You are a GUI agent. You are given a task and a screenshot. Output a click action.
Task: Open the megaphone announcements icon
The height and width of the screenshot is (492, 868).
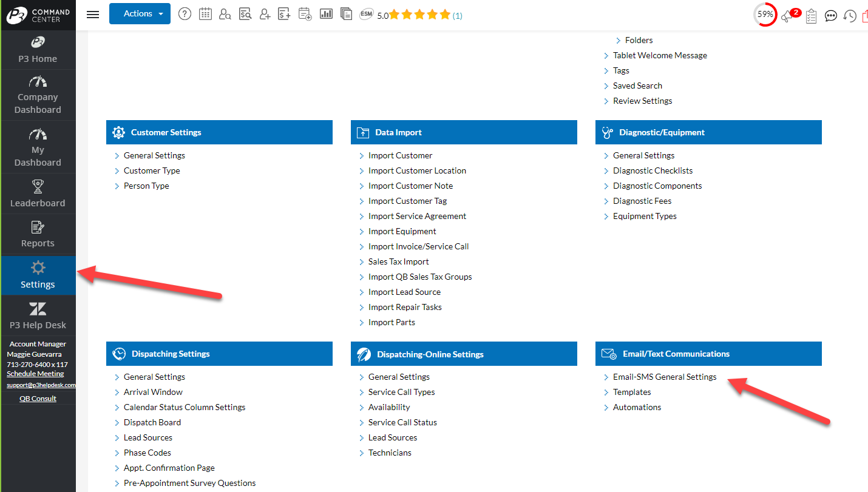tap(788, 16)
